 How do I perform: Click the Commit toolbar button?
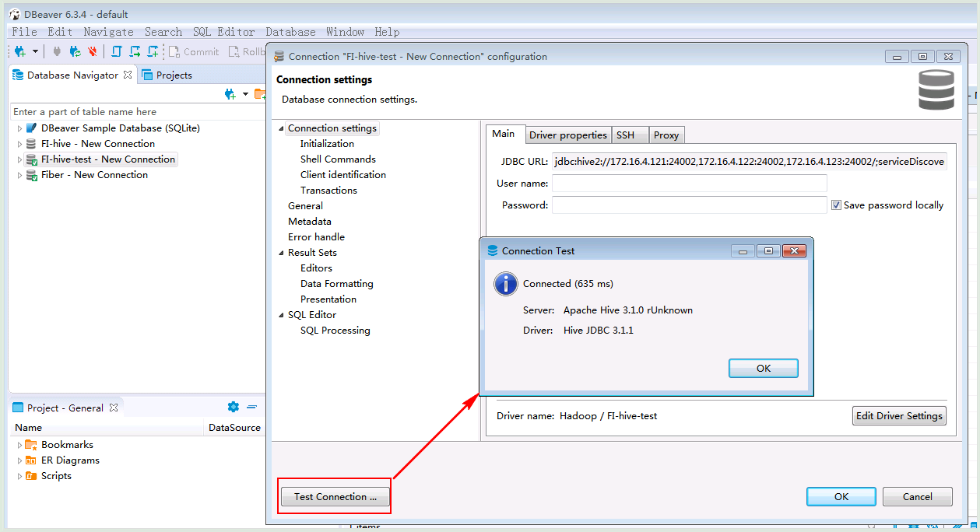194,51
